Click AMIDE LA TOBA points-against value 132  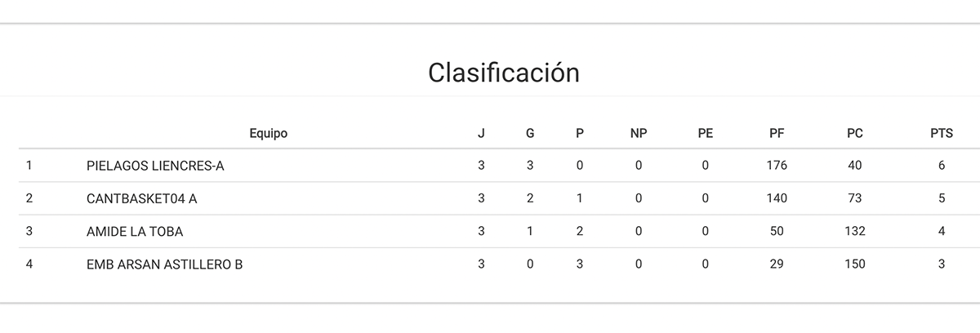(855, 232)
